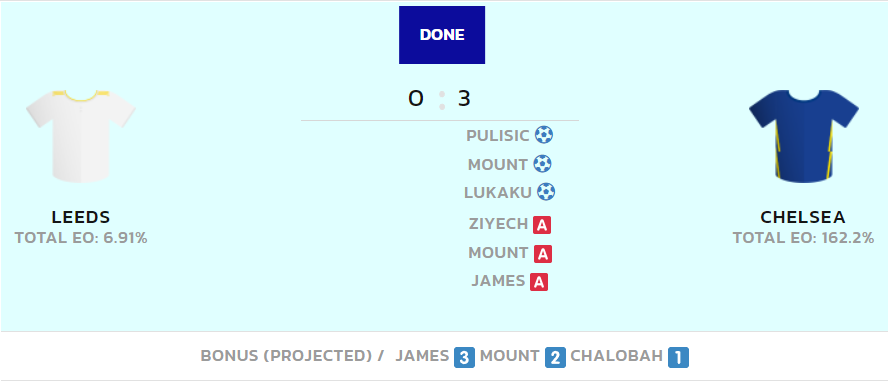Viewport: 888px width, 381px height.
Task: Click the Chelsea Total EO 162.2% text
Action: tap(803, 238)
